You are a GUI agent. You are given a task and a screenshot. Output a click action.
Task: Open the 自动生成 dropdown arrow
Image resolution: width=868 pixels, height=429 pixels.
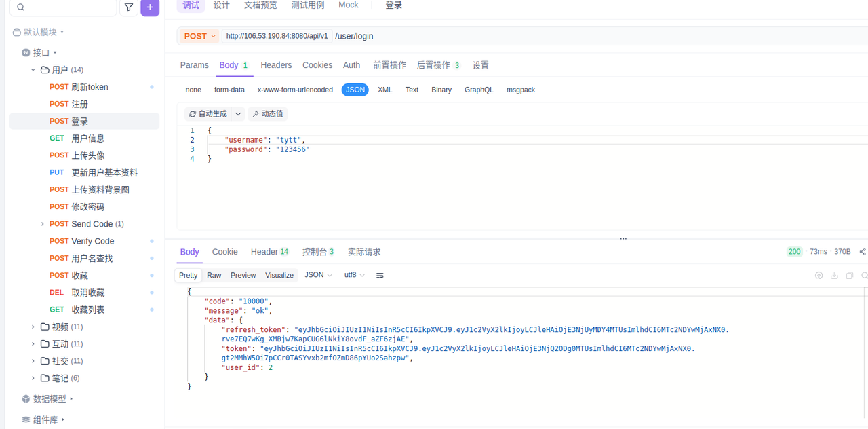(238, 114)
